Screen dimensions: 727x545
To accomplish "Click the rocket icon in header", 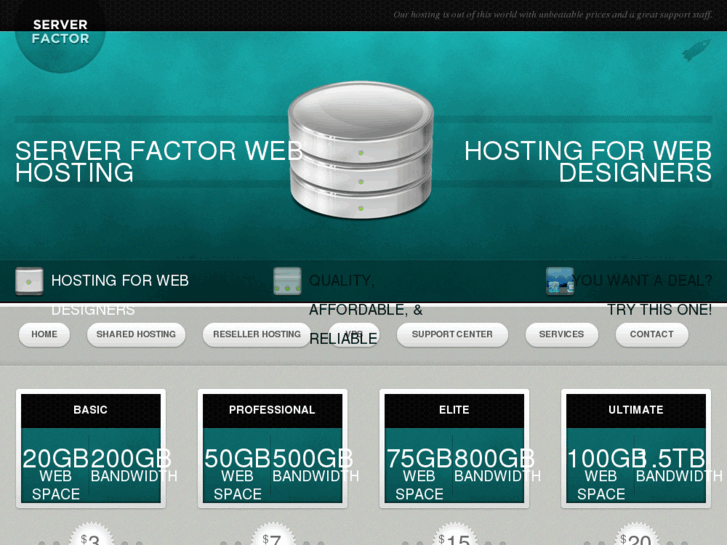I will point(696,50).
